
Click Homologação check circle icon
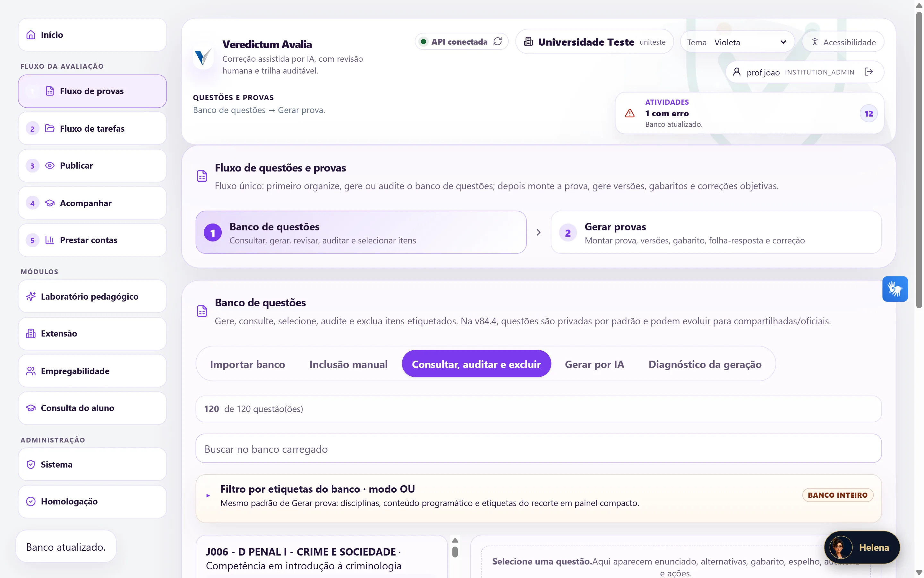pos(31,501)
